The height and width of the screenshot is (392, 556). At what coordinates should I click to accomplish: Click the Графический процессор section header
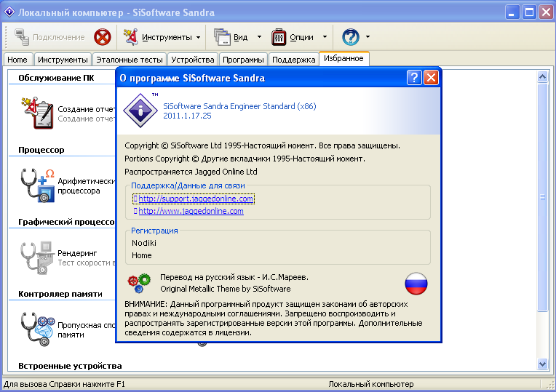pos(66,223)
